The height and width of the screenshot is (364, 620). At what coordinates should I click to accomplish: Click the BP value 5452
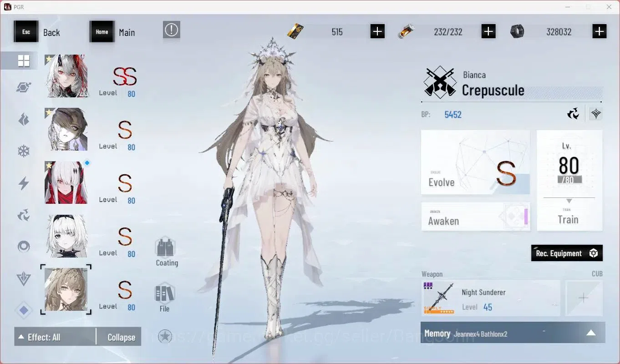tap(453, 115)
